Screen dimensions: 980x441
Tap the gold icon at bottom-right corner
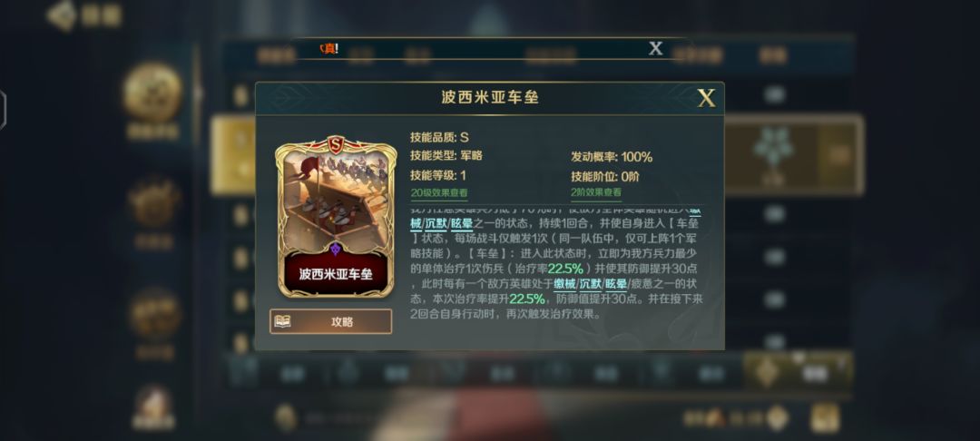[x=825, y=418]
